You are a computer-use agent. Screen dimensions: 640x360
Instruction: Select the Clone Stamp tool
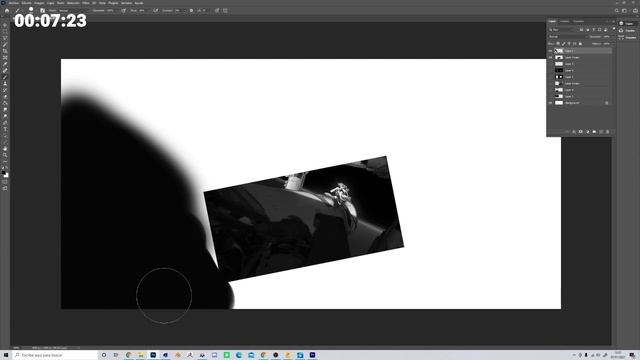(5, 83)
